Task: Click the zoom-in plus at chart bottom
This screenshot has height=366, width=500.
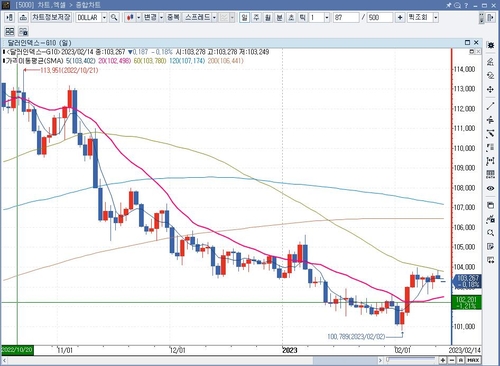Action: 443,360
